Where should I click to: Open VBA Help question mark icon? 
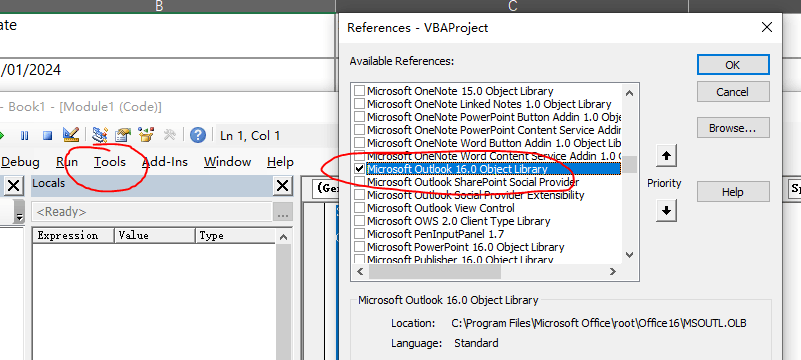point(198,135)
